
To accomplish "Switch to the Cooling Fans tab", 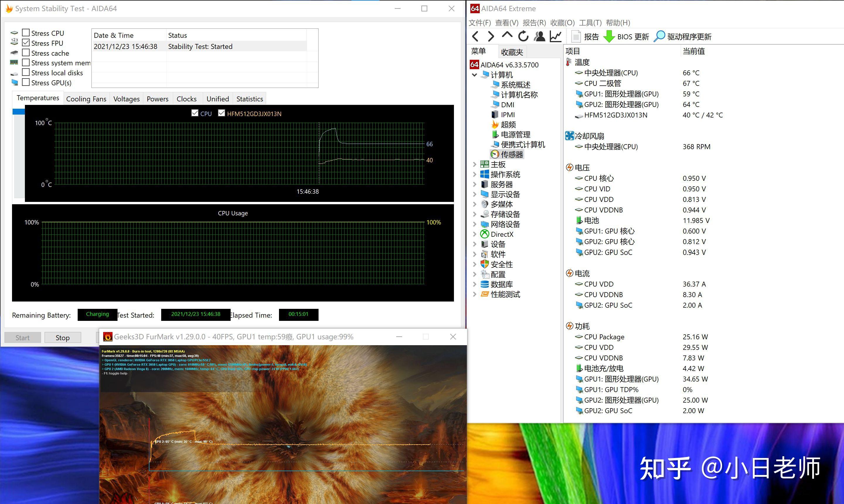I will pyautogui.click(x=86, y=99).
